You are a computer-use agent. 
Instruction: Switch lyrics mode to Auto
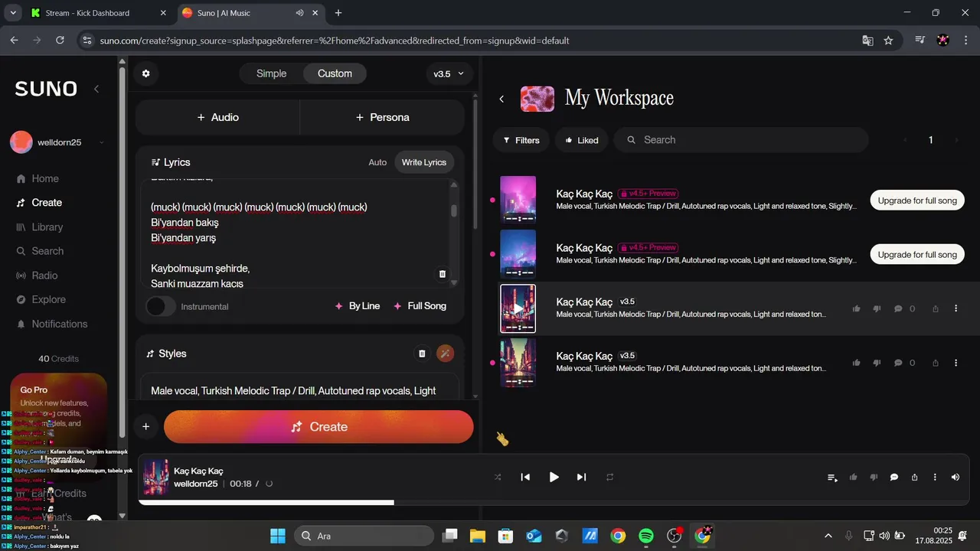tap(377, 162)
